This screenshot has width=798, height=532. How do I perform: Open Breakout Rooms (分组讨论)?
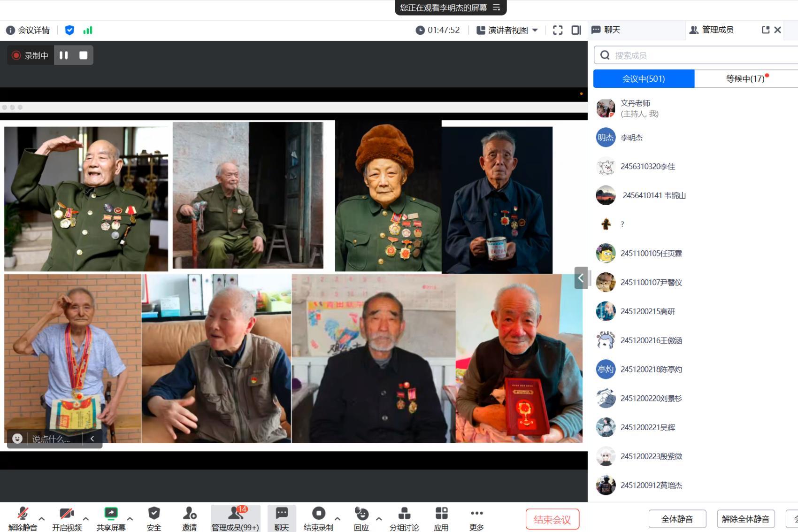[404, 518]
